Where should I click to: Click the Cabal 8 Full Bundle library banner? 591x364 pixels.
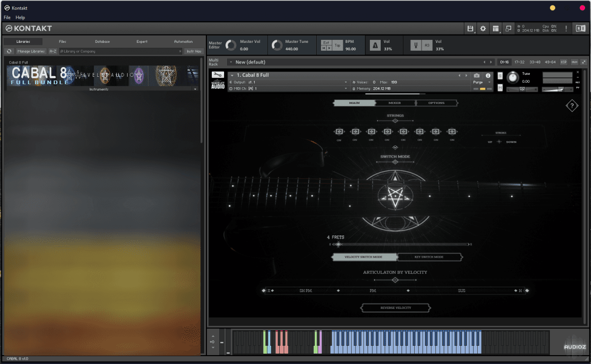103,75
